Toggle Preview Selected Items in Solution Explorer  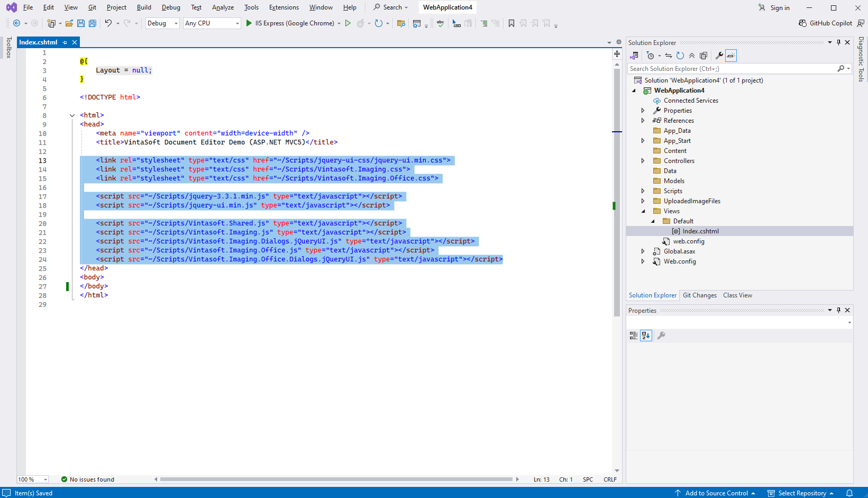click(731, 56)
